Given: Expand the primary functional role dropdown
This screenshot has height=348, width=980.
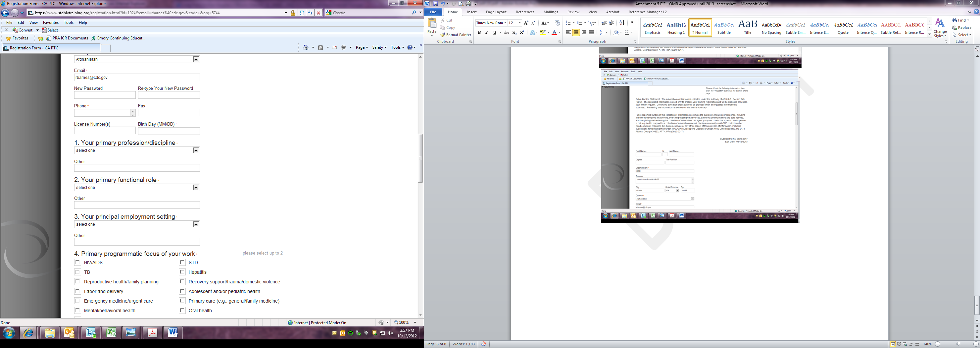Looking at the screenshot, I should pos(196,188).
